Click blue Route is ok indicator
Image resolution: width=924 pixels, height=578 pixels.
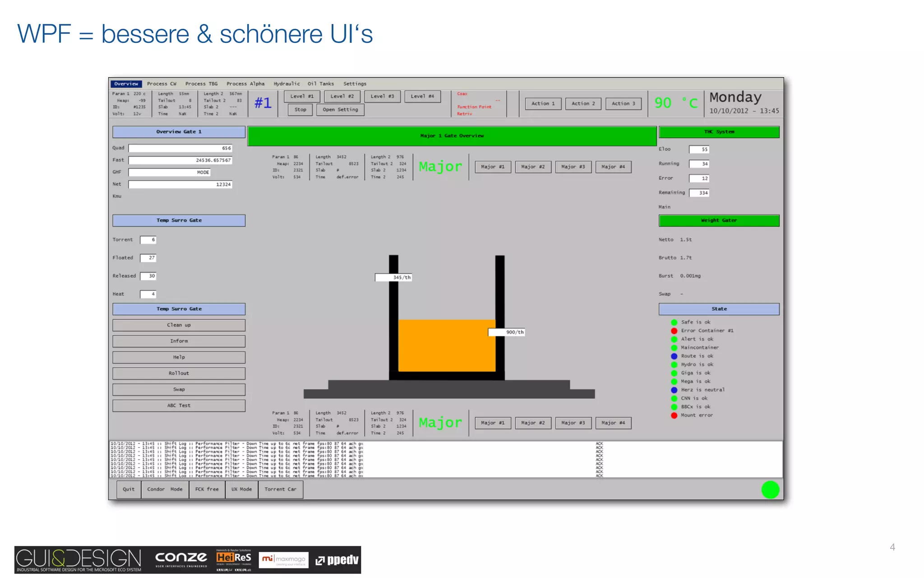pos(674,356)
